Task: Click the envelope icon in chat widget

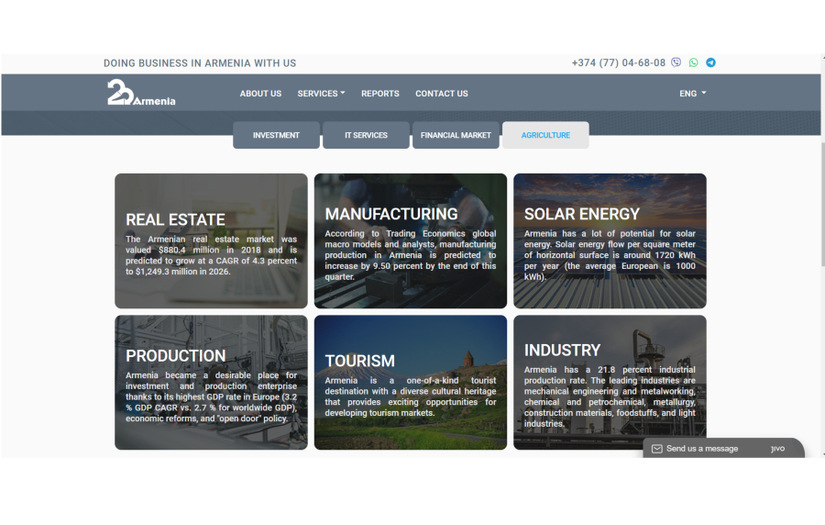Action: (657, 449)
